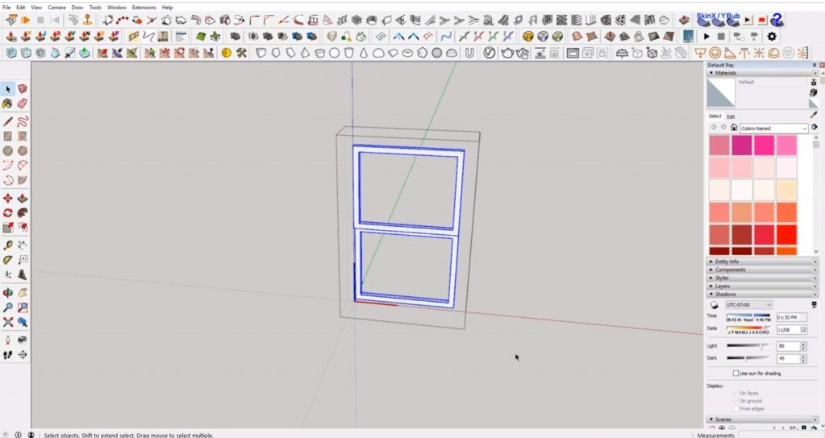Collapse the Materials panel header
This screenshot has height=438, width=825.
pyautogui.click(x=761, y=73)
